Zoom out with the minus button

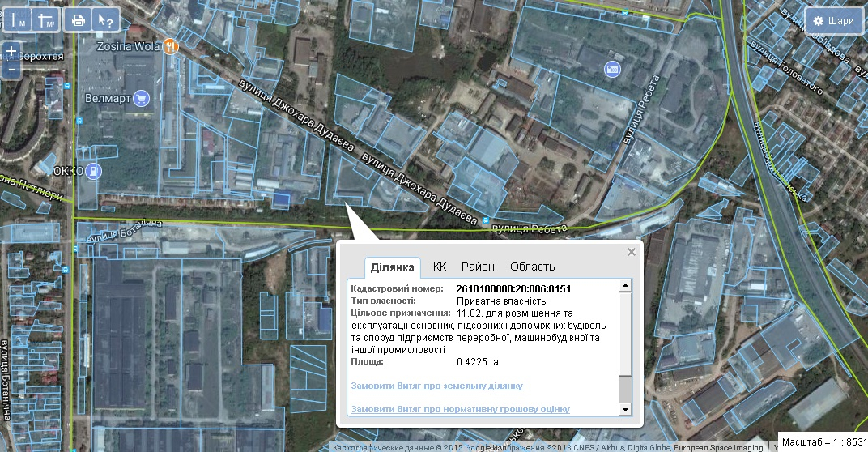pyautogui.click(x=11, y=69)
